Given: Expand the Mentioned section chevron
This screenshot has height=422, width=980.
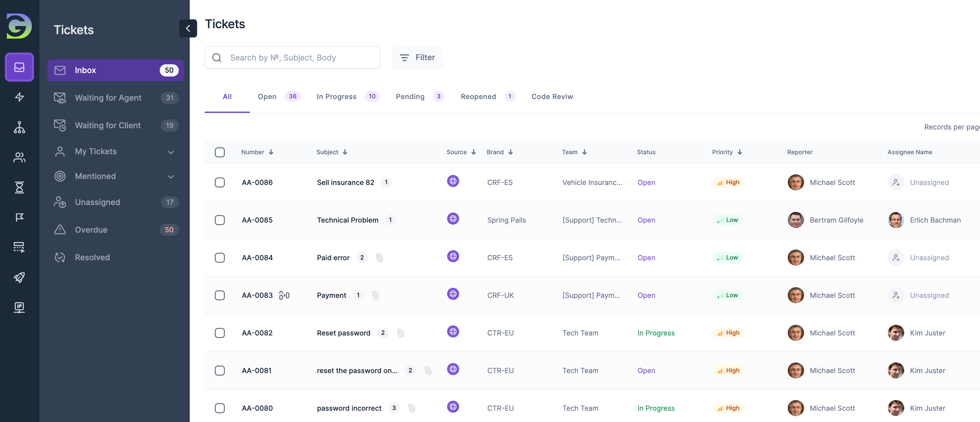Looking at the screenshot, I should 171,177.
